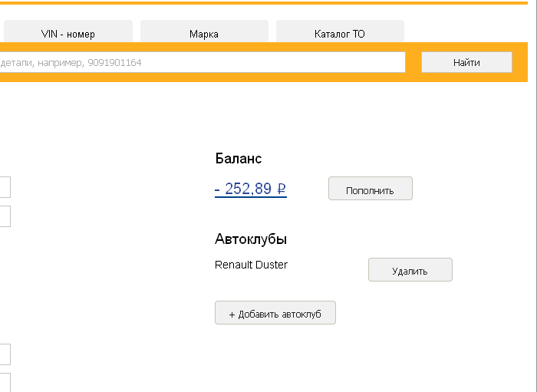
Task: Click the Автоклубы section heading
Action: [251, 239]
